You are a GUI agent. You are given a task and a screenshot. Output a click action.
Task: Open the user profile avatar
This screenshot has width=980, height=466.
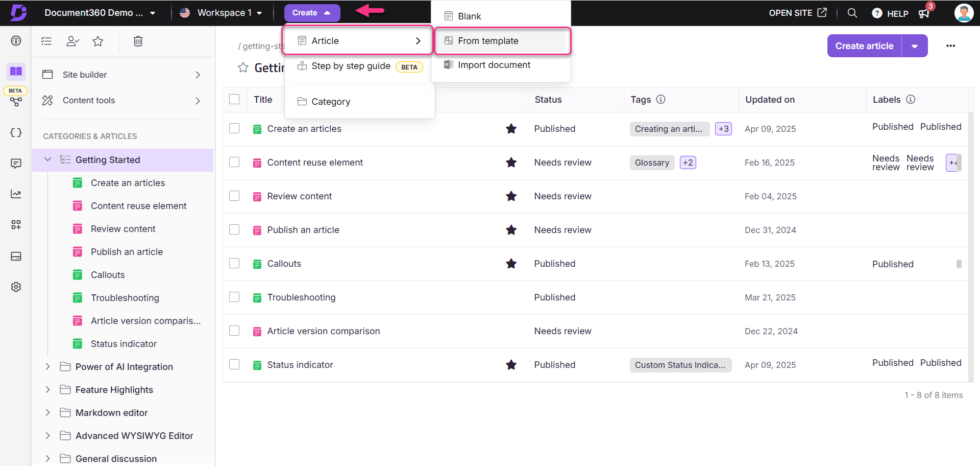964,13
